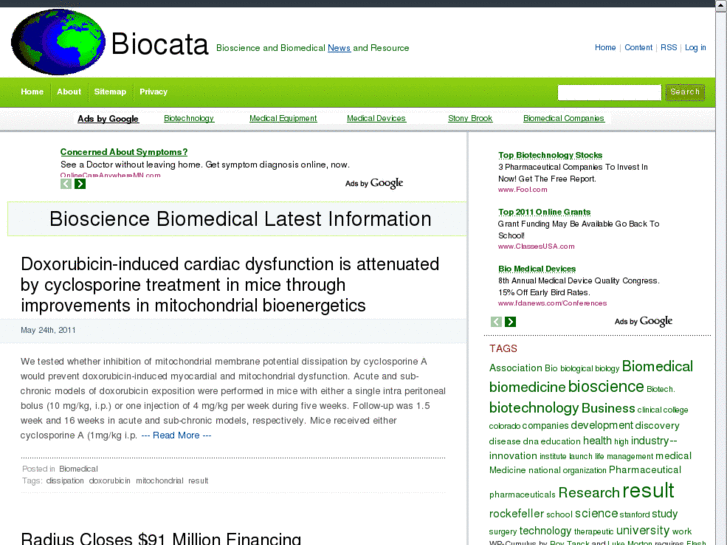
Task: Select the Association tag in the cloud
Action: (516, 368)
